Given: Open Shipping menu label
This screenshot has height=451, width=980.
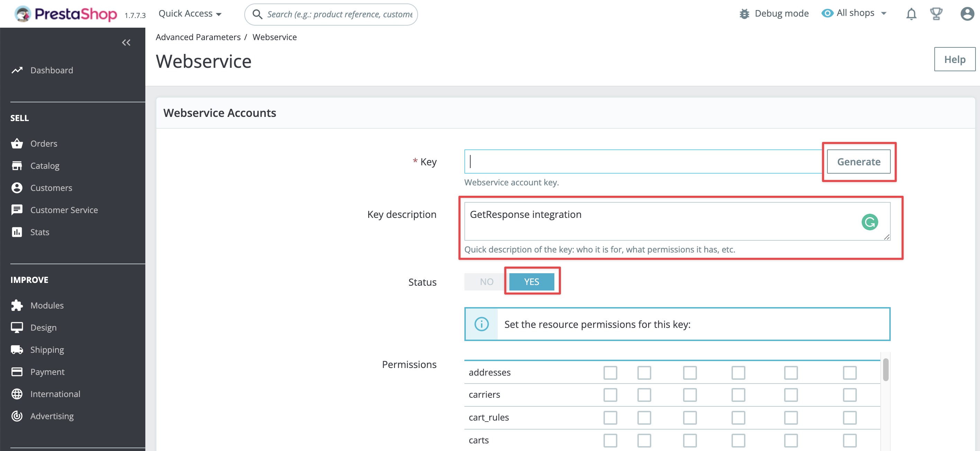Looking at the screenshot, I should coord(47,349).
